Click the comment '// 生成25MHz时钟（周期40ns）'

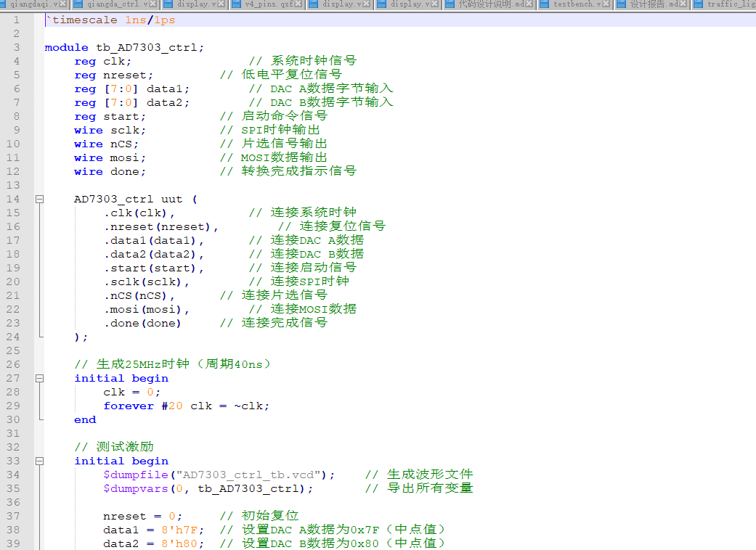(173, 364)
